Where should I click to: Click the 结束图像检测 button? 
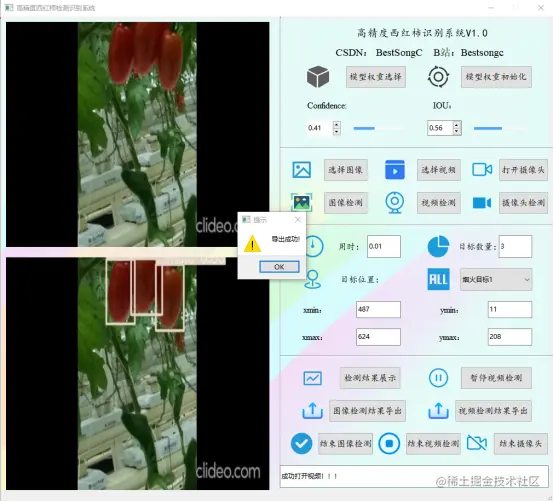[x=345, y=443]
